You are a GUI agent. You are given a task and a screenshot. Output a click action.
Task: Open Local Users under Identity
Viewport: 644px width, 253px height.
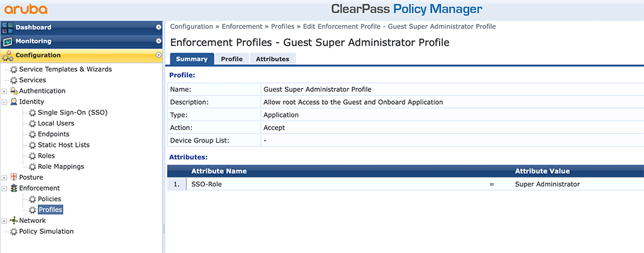(56, 123)
